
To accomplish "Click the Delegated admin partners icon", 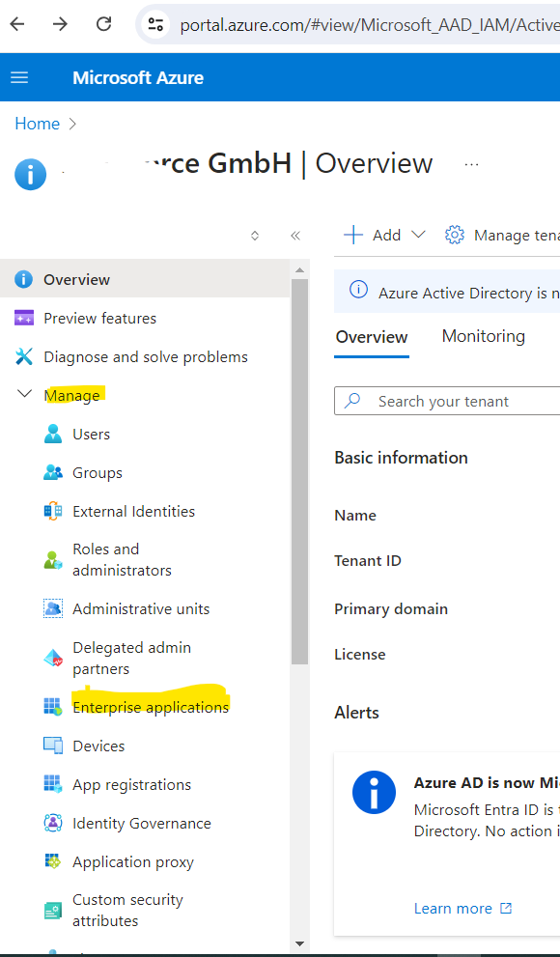I will [53, 658].
